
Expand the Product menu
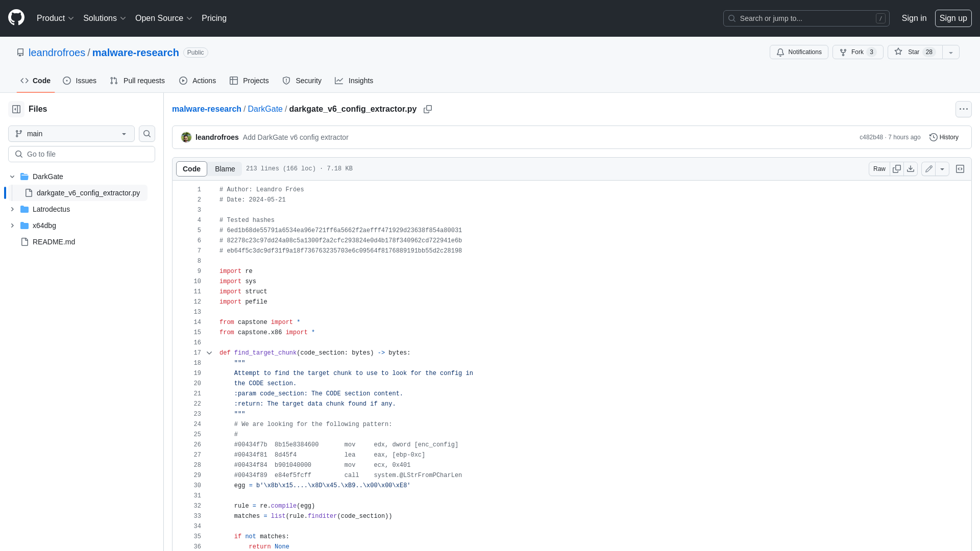55,18
